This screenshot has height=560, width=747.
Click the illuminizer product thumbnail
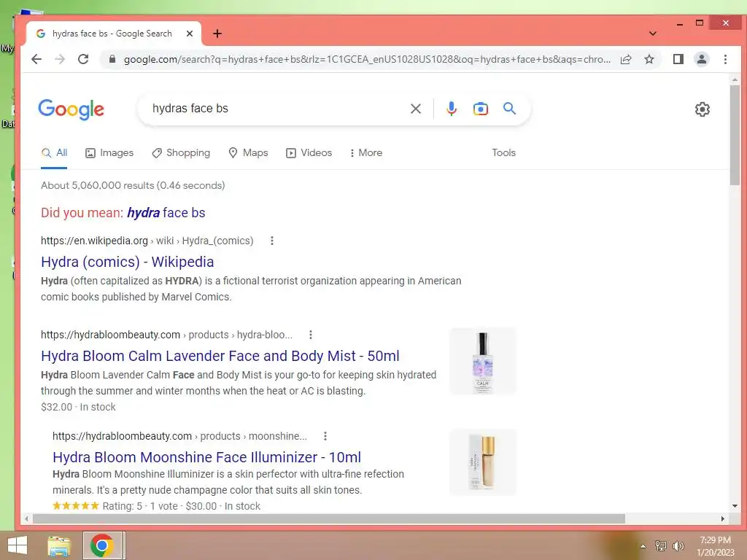[x=483, y=462]
